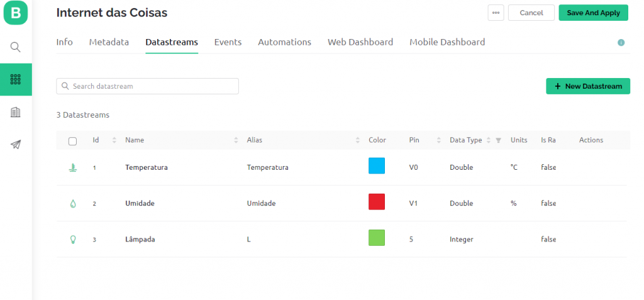Image resolution: width=644 pixels, height=300 pixels.
Task: Click the Temperatura name cell
Action: coord(146,168)
